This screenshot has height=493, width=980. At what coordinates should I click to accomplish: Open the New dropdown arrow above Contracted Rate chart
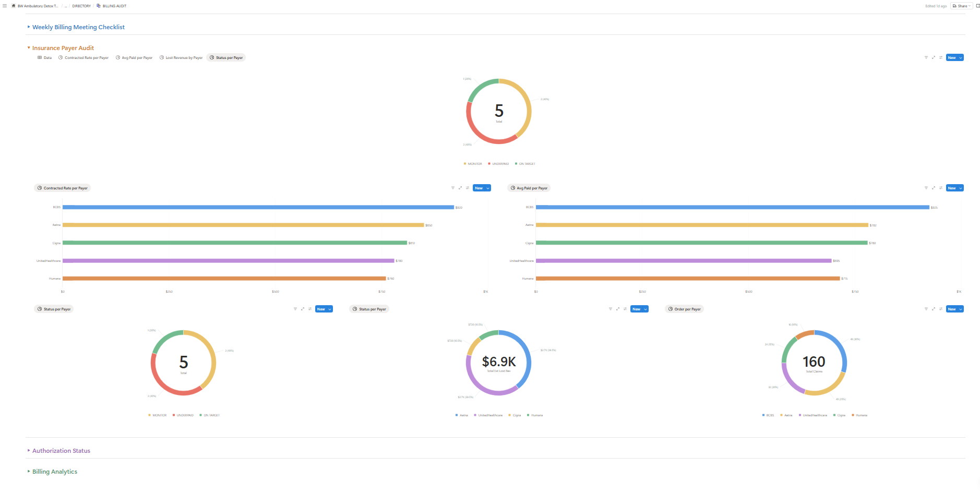pos(488,188)
